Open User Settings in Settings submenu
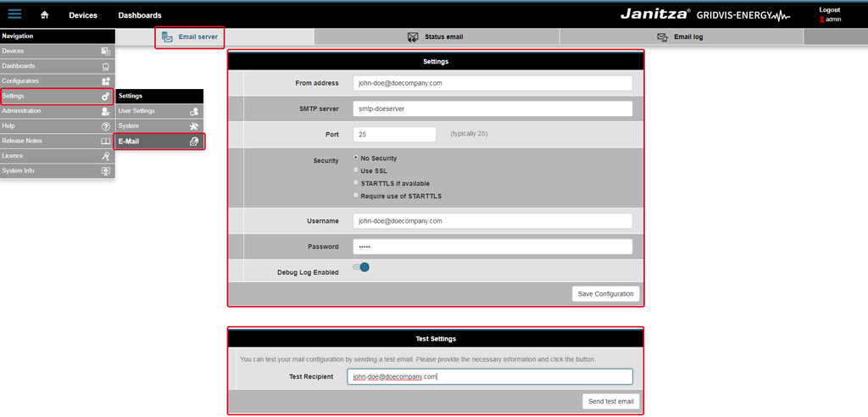This screenshot has width=868, height=417. click(158, 111)
